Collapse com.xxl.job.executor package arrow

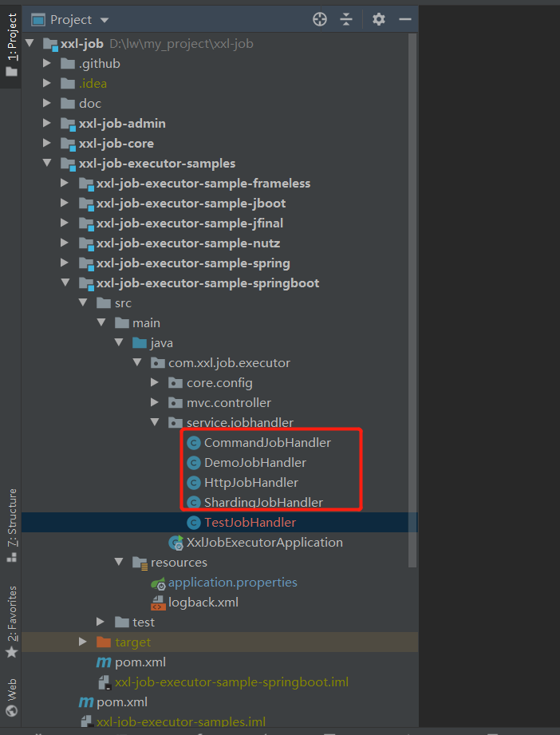pos(137,362)
